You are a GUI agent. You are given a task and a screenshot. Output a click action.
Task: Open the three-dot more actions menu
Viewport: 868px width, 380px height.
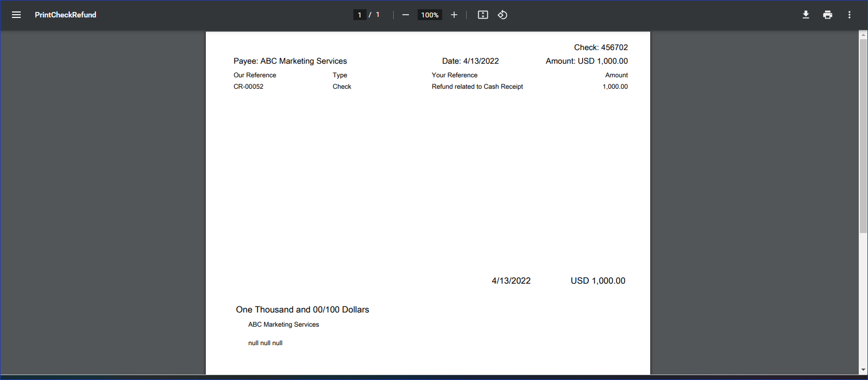849,15
